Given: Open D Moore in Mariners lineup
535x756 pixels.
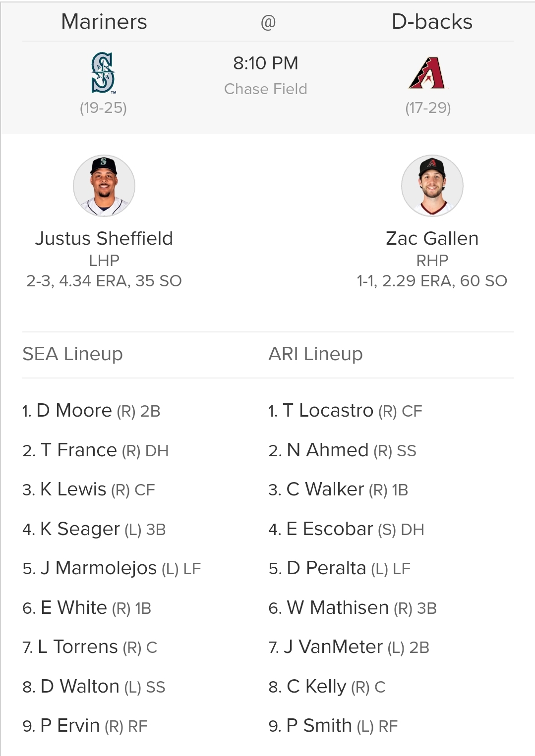Looking at the screenshot, I should pos(91,411).
